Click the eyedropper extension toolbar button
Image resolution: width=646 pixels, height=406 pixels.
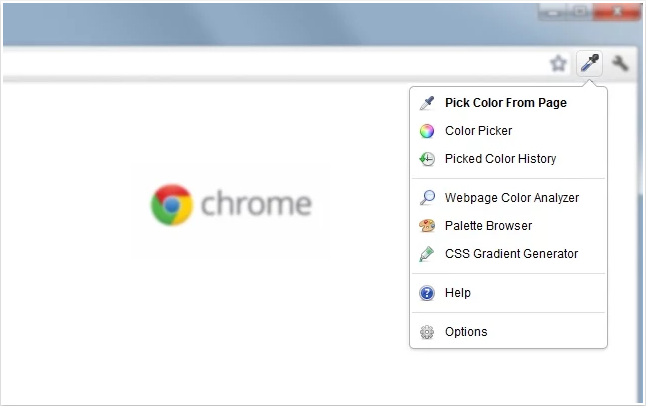pyautogui.click(x=589, y=63)
